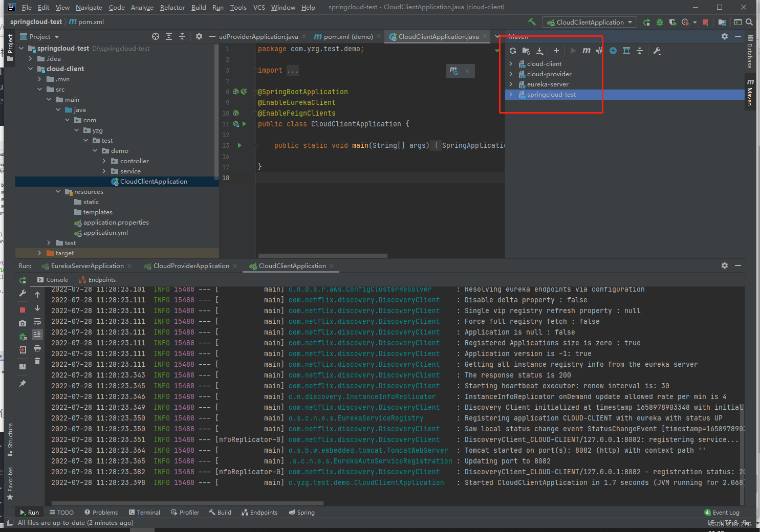Image resolution: width=760 pixels, height=532 pixels.
Task: Toggle soft-wrap in console
Action: (x=37, y=322)
